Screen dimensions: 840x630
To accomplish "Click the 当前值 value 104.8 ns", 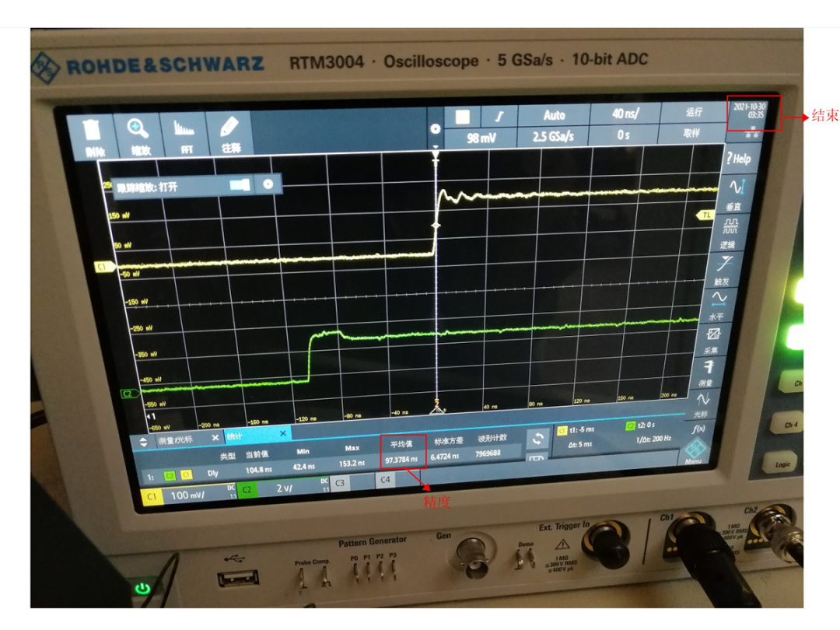I will click(259, 470).
